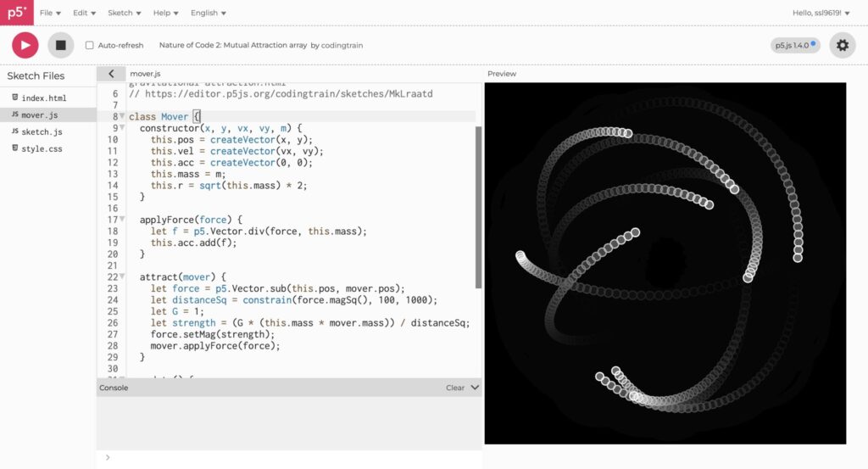This screenshot has height=469, width=868.
Task: Collapse the attract function fold arrow
Action: click(122, 277)
